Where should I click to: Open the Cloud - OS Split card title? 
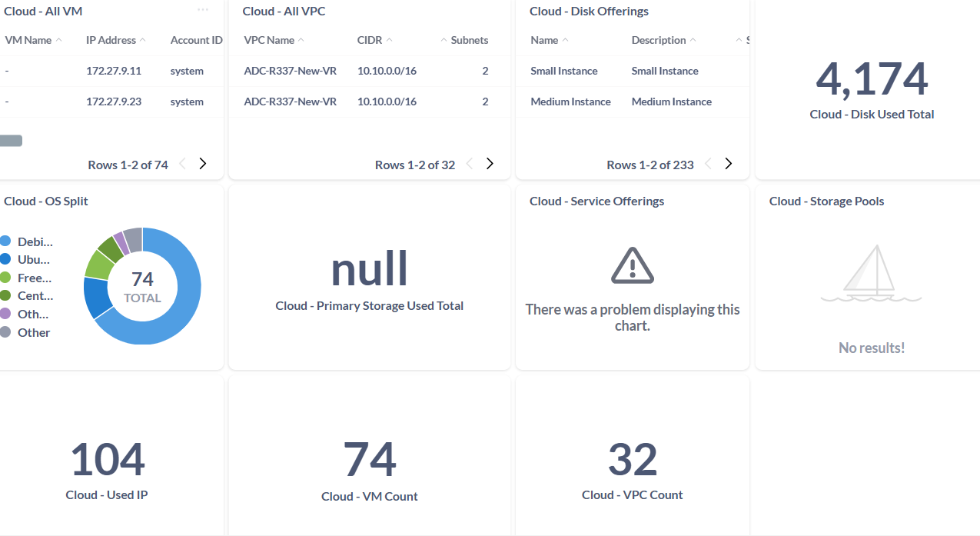46,201
